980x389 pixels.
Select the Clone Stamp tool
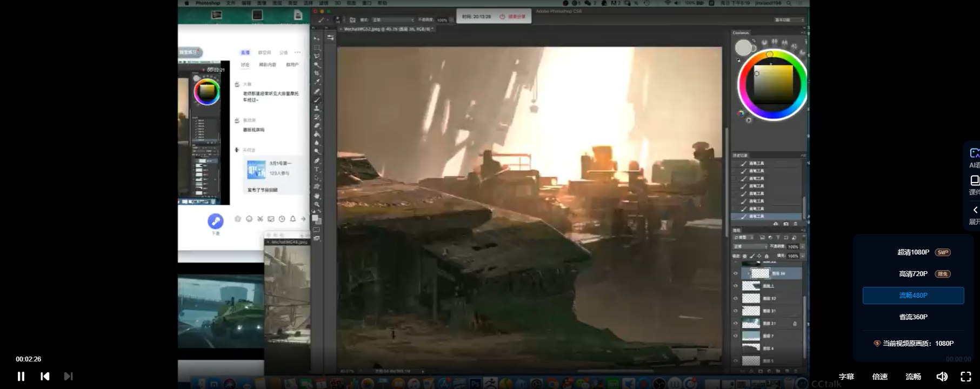pos(317,108)
